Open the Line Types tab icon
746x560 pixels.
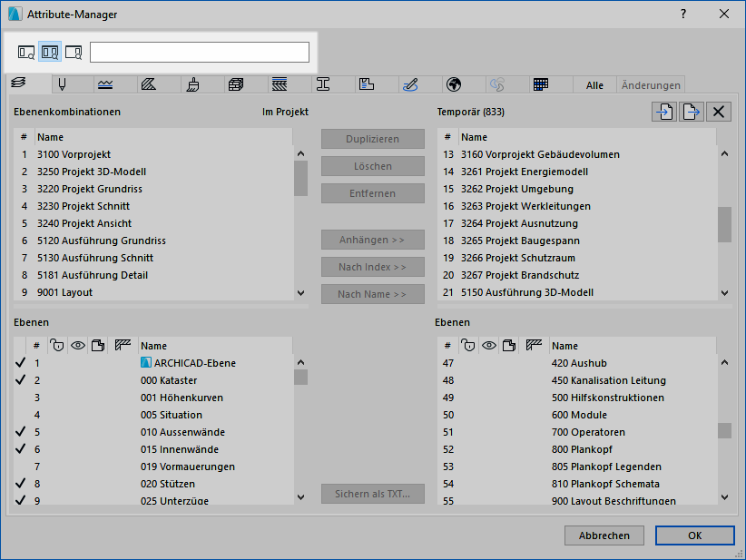pos(106,84)
